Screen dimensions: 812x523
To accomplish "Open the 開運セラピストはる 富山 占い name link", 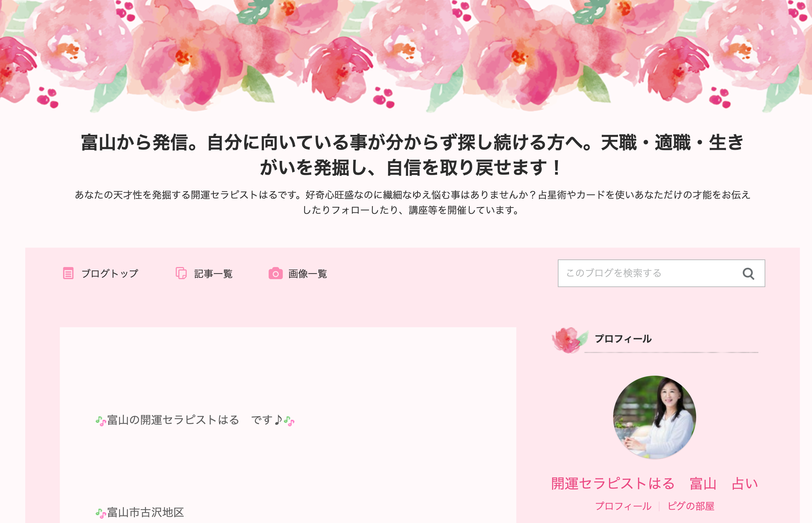I will tap(654, 484).
